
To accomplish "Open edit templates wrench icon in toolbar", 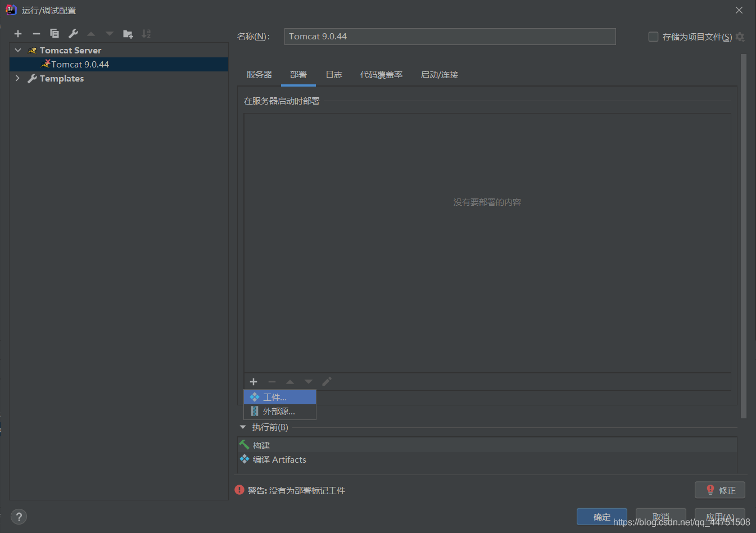I will pyautogui.click(x=73, y=34).
